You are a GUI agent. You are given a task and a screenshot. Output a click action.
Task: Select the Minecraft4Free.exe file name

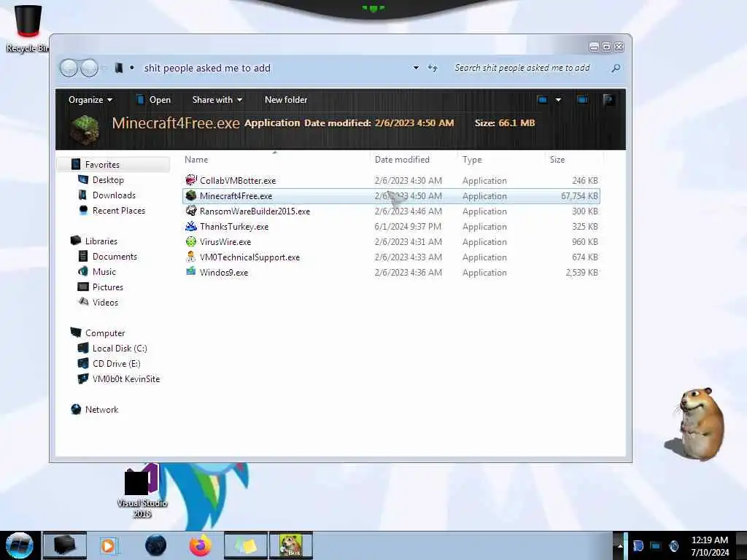pyautogui.click(x=236, y=195)
